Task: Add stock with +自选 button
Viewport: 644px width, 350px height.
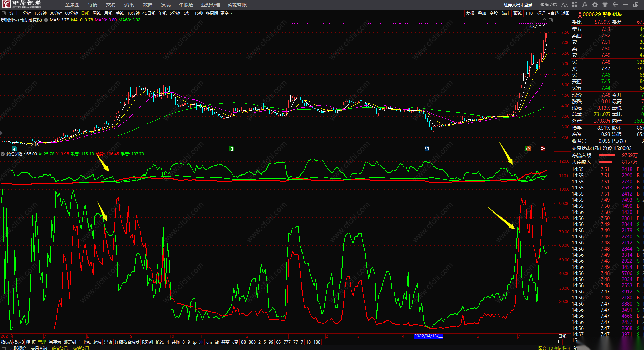Action: click(553, 13)
